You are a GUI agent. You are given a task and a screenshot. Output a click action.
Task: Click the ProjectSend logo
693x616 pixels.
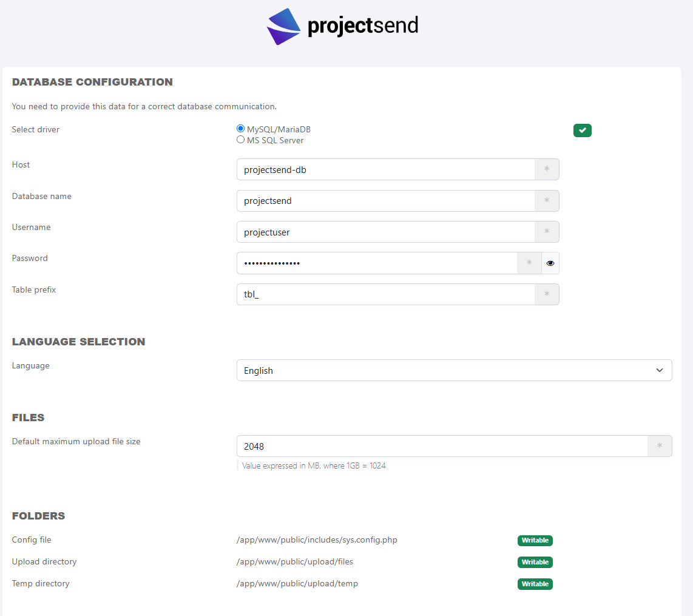[343, 27]
